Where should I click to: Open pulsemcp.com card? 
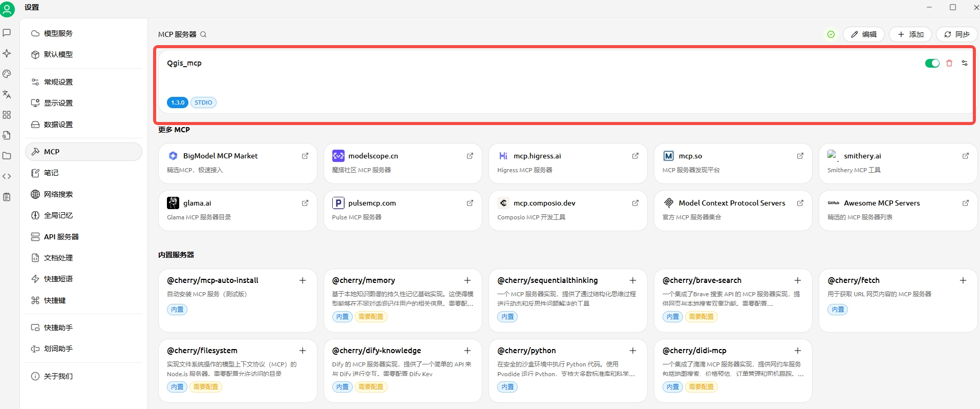point(403,210)
